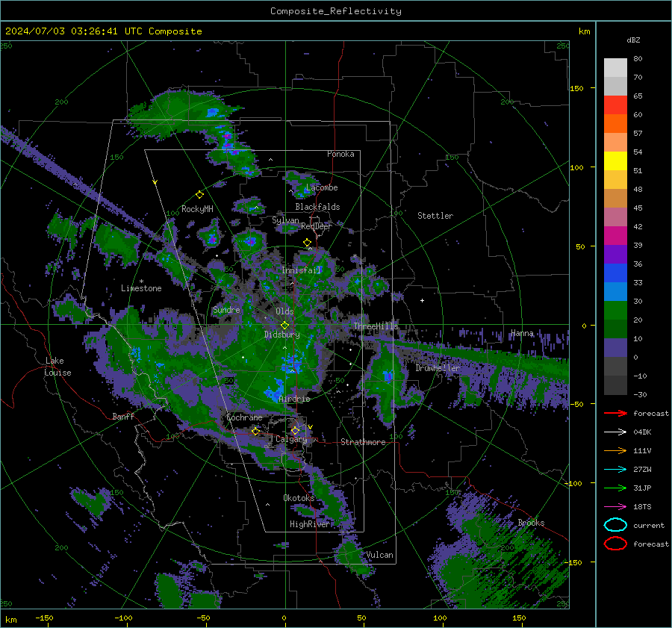The image size is (672, 628).
Task: Click the Innisfail town label
Action: pyautogui.click(x=302, y=270)
